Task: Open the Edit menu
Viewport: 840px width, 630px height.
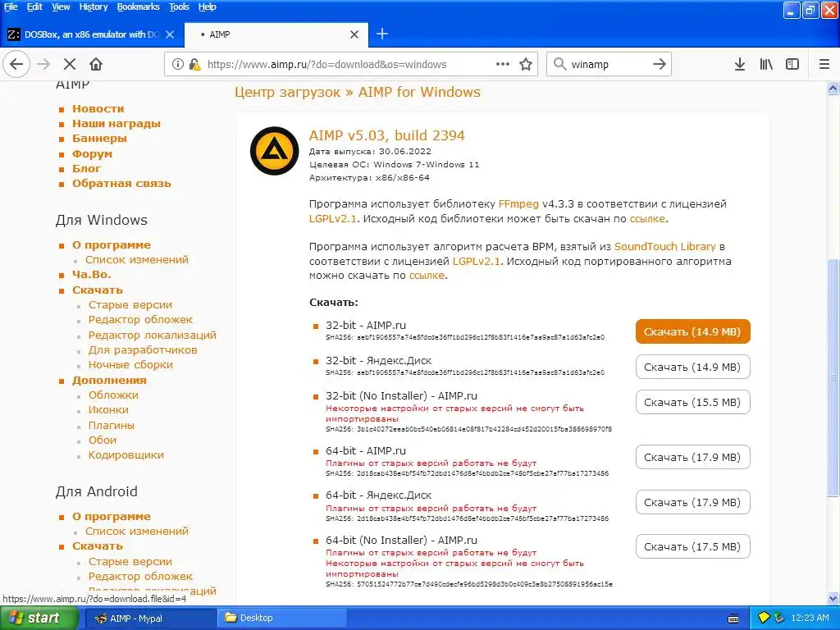Action: 34,7
